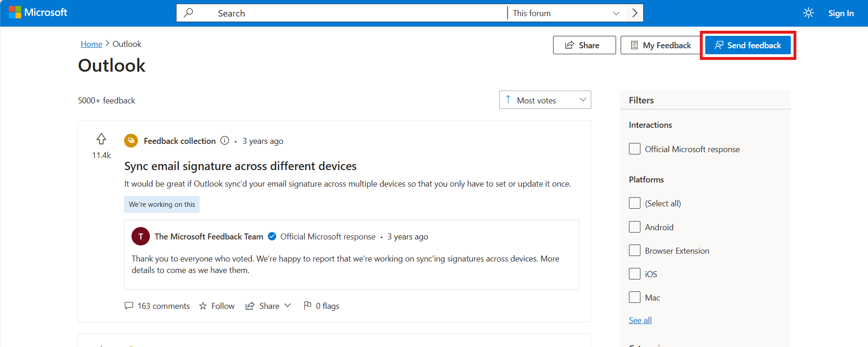Click the Send feedback button

click(748, 45)
